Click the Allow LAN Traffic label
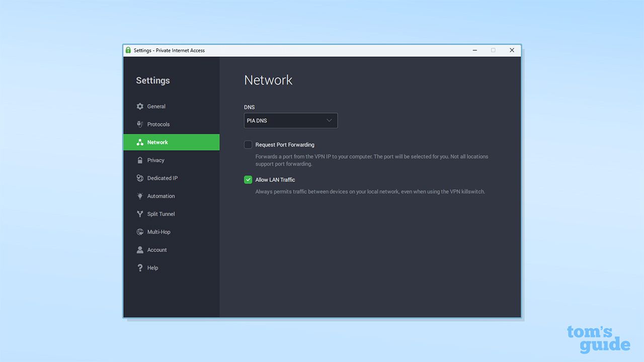The width and height of the screenshot is (644, 362). [x=275, y=180]
